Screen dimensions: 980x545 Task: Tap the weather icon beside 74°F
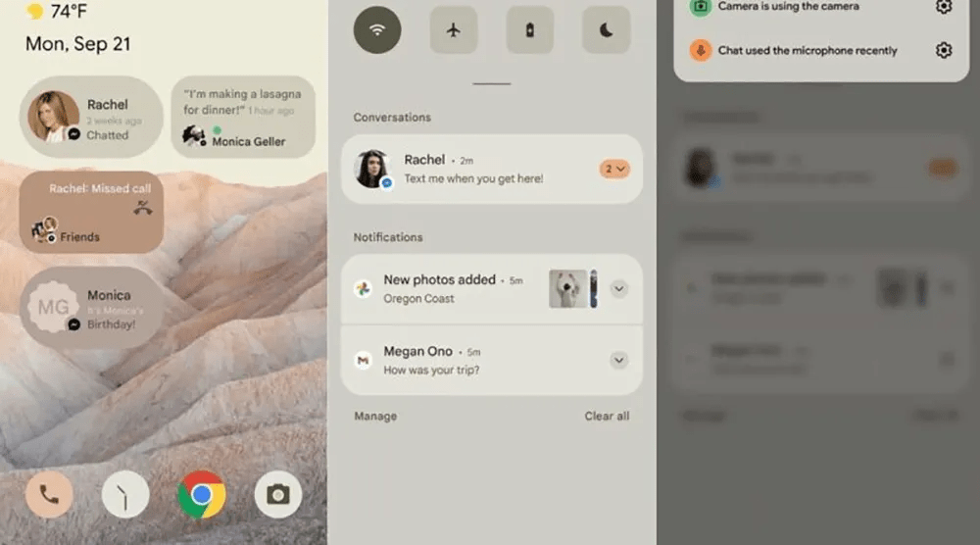coord(35,12)
